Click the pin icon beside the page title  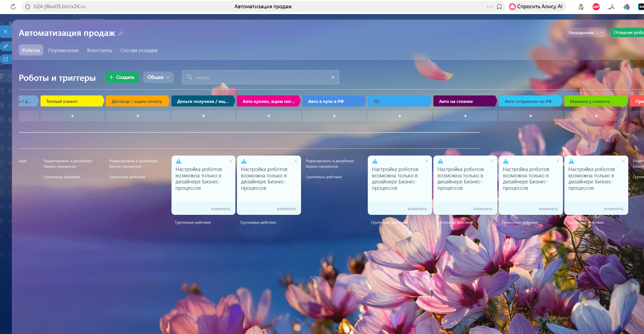point(120,34)
